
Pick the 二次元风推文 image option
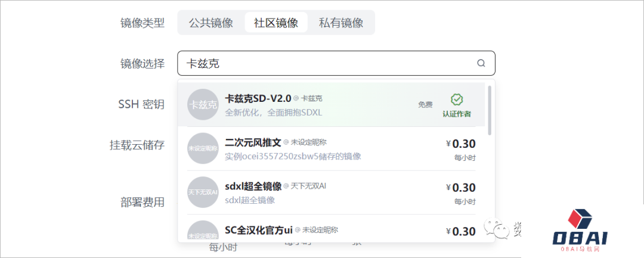[x=253, y=142]
